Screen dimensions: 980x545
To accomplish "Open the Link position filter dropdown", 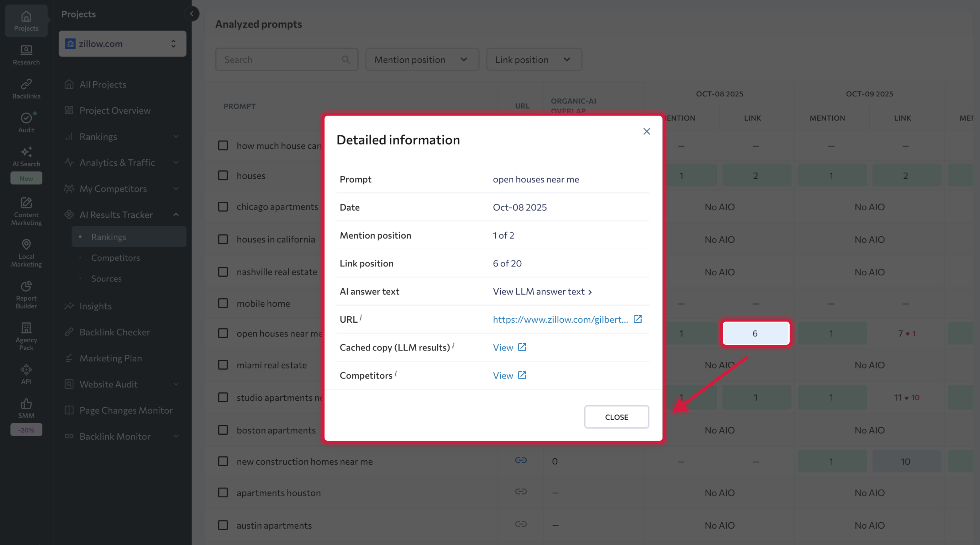I will 533,60.
